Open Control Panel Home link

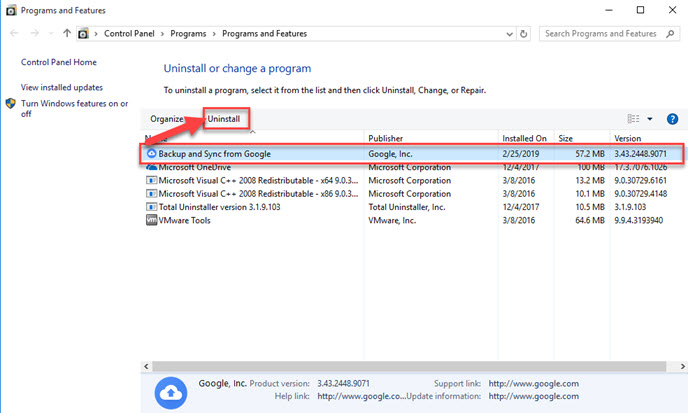point(58,62)
